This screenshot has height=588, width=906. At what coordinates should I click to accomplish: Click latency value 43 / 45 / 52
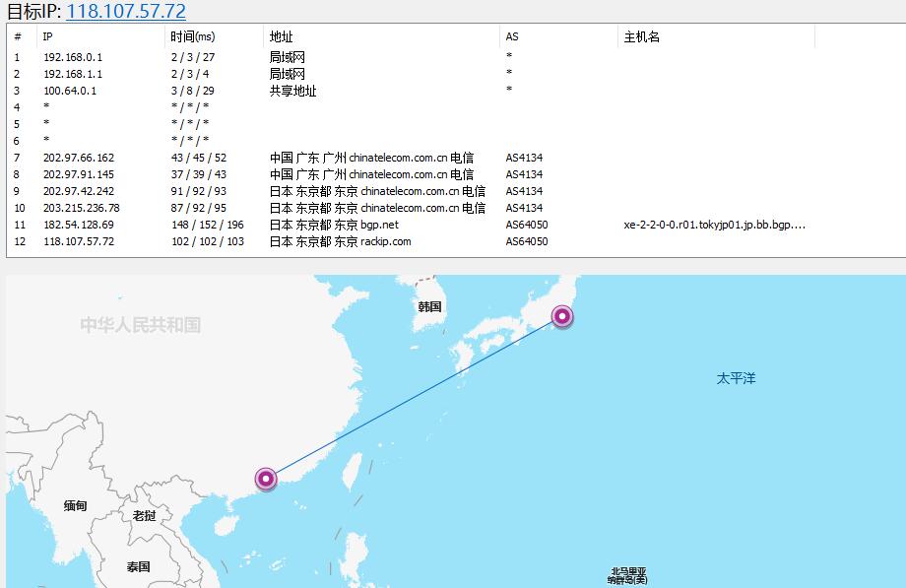[199, 158]
